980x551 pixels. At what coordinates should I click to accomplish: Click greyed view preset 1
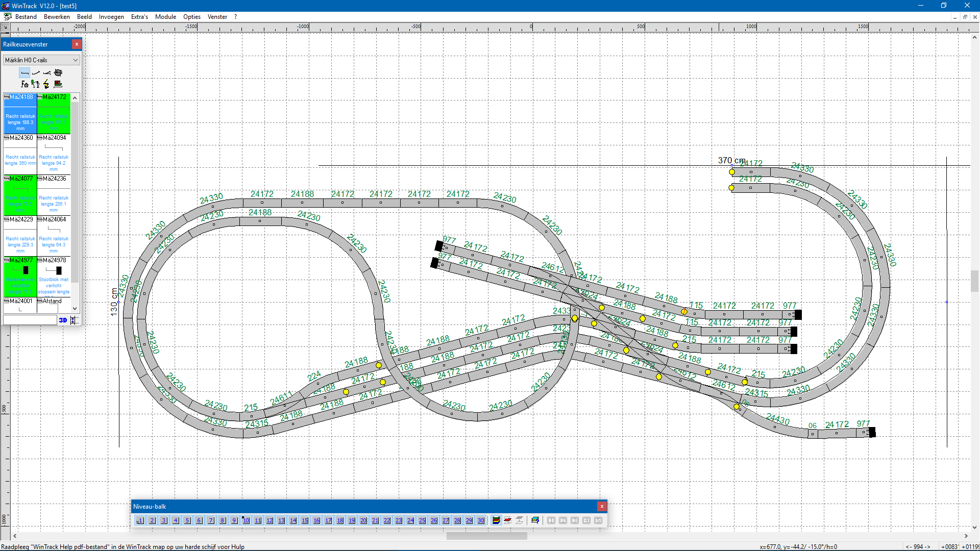click(x=551, y=520)
